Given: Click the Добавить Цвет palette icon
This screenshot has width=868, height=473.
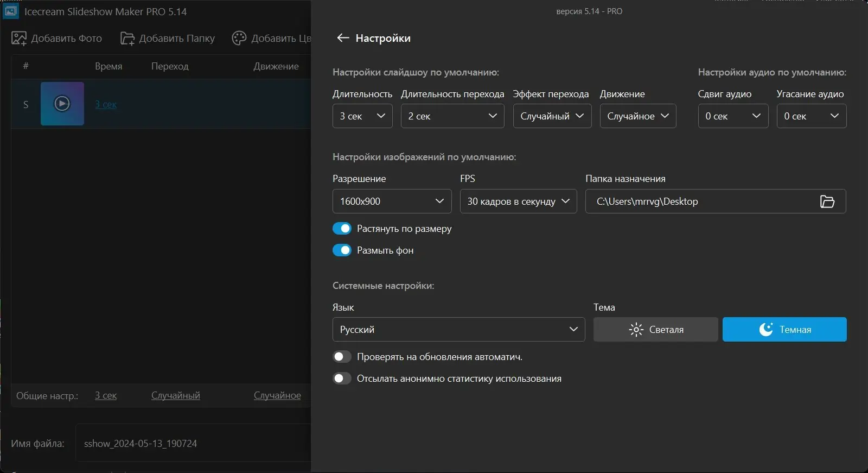Looking at the screenshot, I should 239,39.
